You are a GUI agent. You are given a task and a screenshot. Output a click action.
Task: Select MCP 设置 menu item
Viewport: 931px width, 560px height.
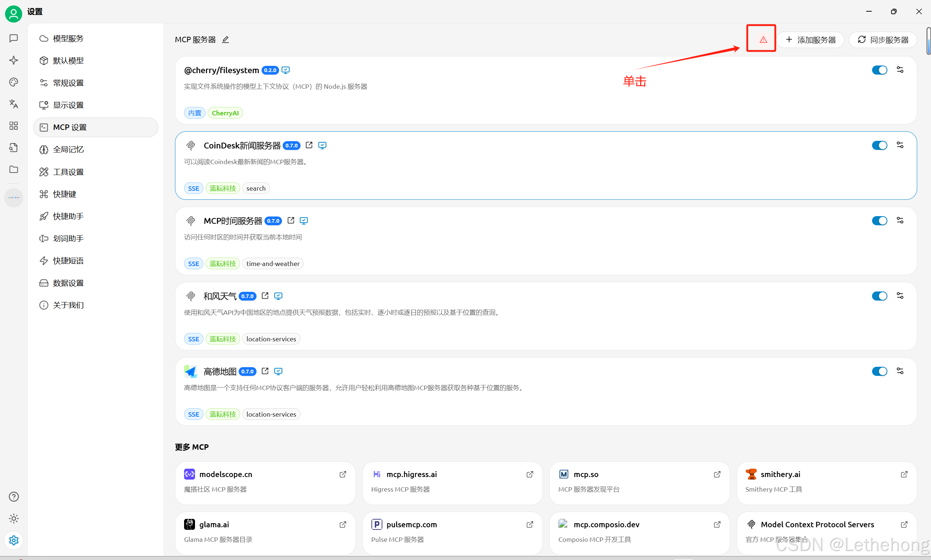95,127
